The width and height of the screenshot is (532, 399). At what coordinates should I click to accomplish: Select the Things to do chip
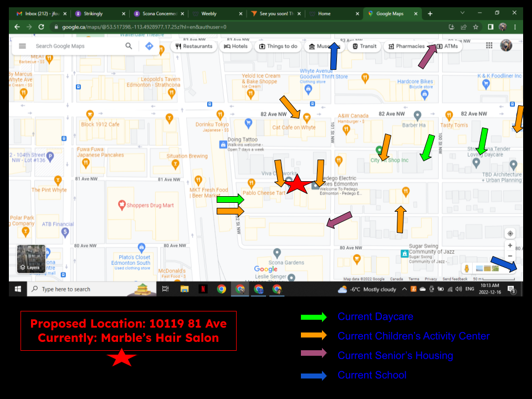pos(278,46)
